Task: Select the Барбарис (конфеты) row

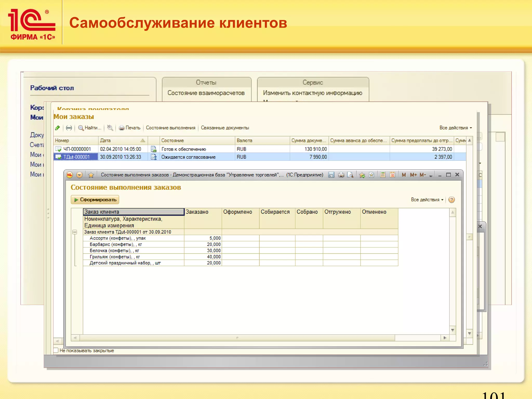Action: click(x=241, y=244)
